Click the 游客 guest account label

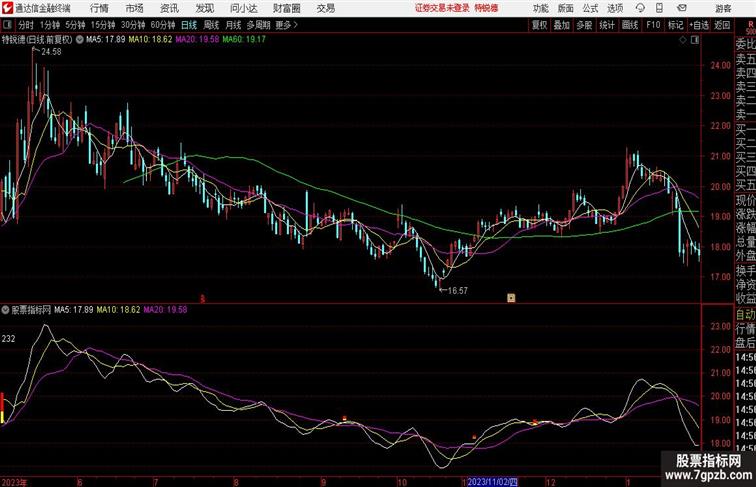723,8
